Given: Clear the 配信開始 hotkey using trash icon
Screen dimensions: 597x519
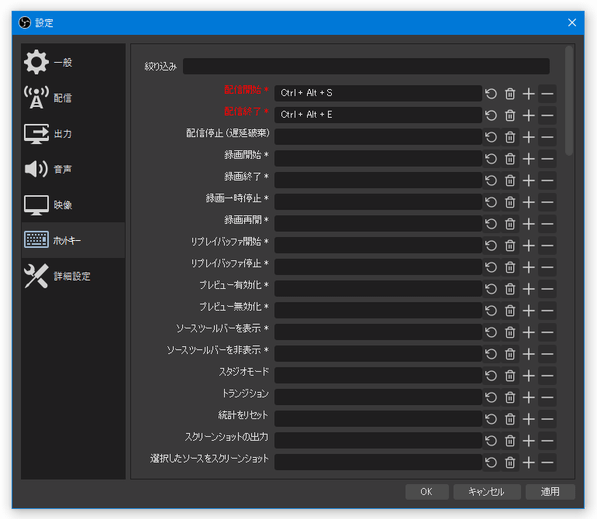Looking at the screenshot, I should click(510, 93).
